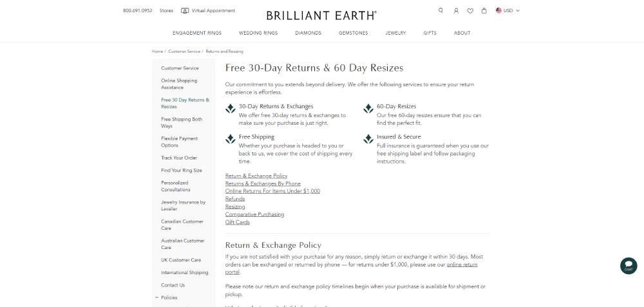
Task: Open Track Your Order sidebar item
Action: (x=179, y=158)
